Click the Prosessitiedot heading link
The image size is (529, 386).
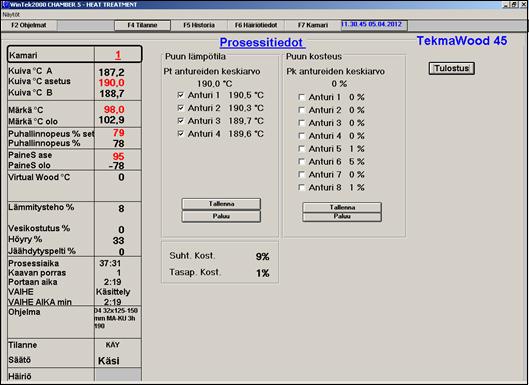point(262,43)
